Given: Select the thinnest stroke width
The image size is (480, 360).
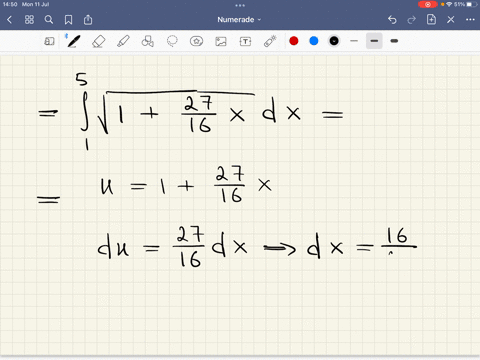Looking at the screenshot, I should (354, 41).
